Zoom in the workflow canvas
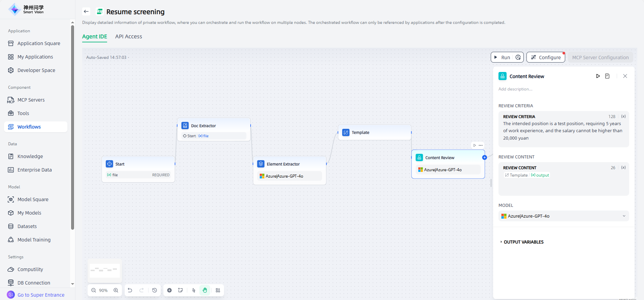 pos(116,290)
